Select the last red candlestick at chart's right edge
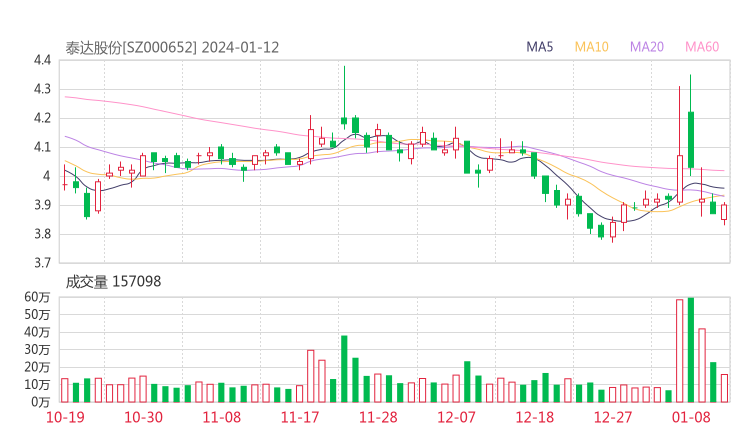This screenshot has width=740, height=440. (x=724, y=212)
